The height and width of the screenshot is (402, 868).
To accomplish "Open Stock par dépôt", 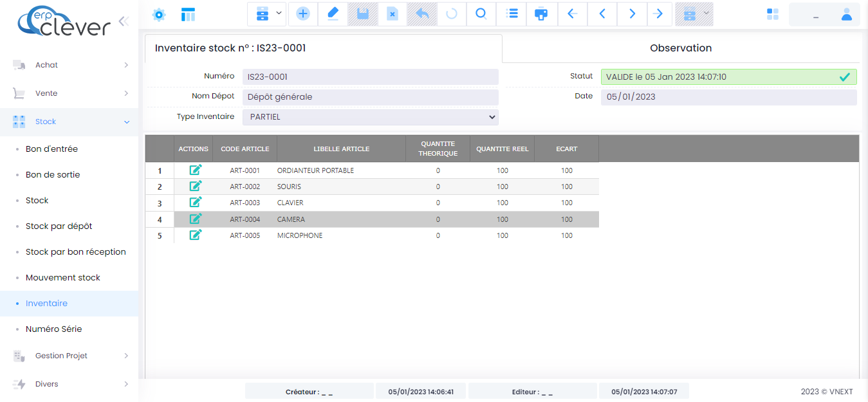I will [59, 226].
